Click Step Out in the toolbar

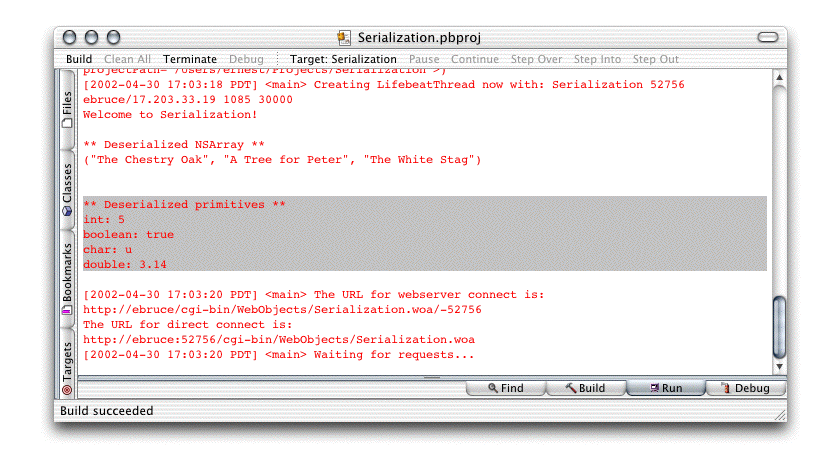point(656,59)
